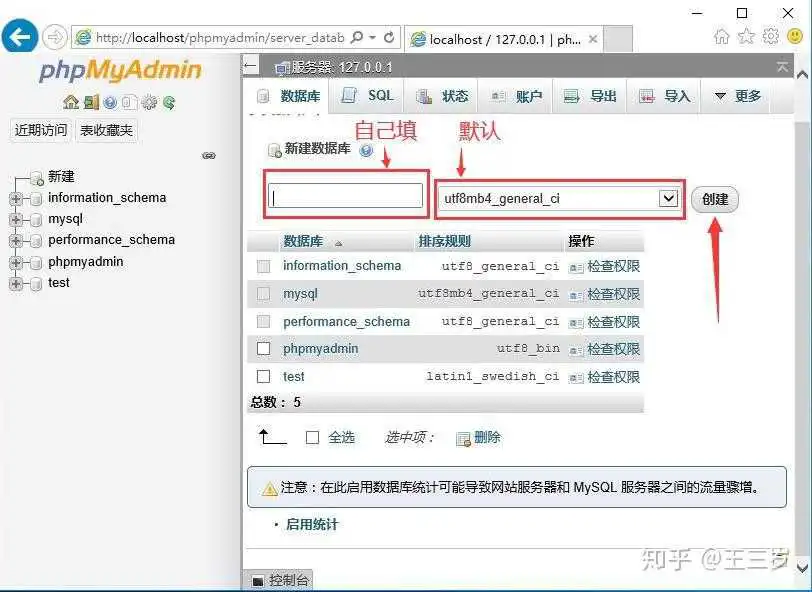The image size is (812, 592).
Task: Click the 控制台 console icon
Action: [x=257, y=581]
